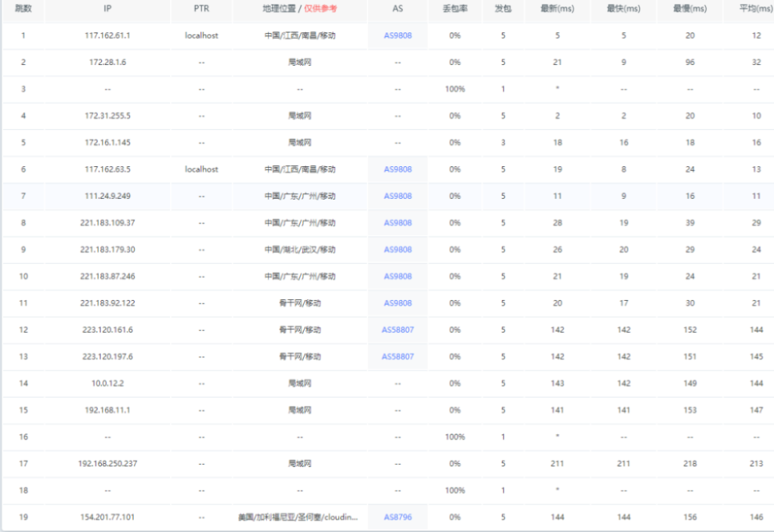Click 100% packet loss in hop 3
The height and width of the screenshot is (532, 774).
pos(454,89)
